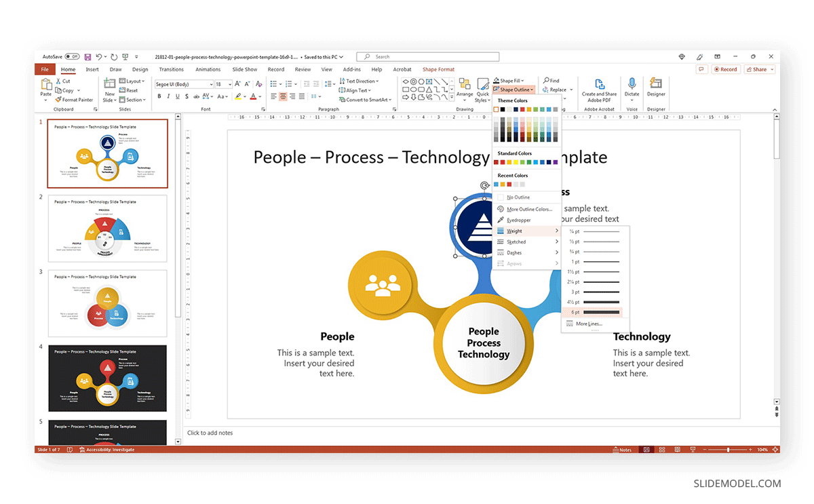
Task: Toggle bold formatting
Action: [159, 96]
